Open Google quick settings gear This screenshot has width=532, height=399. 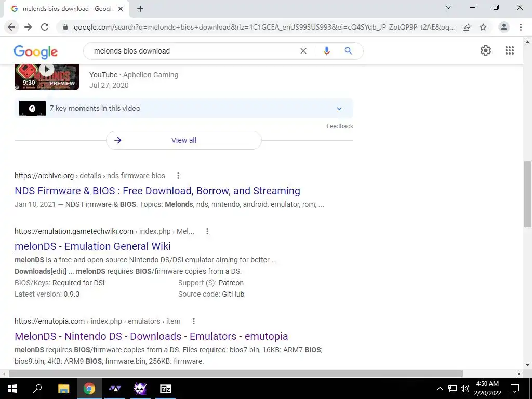(x=486, y=50)
